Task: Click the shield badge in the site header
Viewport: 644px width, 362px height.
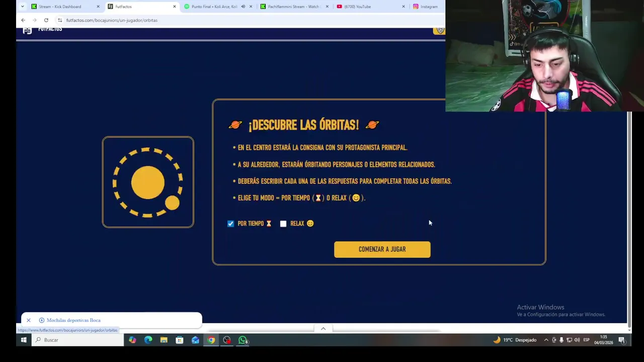Action: pos(440,30)
